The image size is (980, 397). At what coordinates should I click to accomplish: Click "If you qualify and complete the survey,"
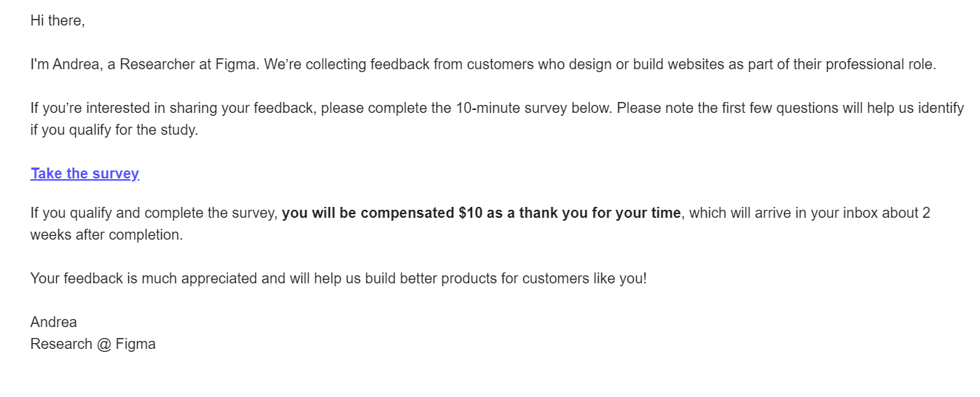coord(154,213)
